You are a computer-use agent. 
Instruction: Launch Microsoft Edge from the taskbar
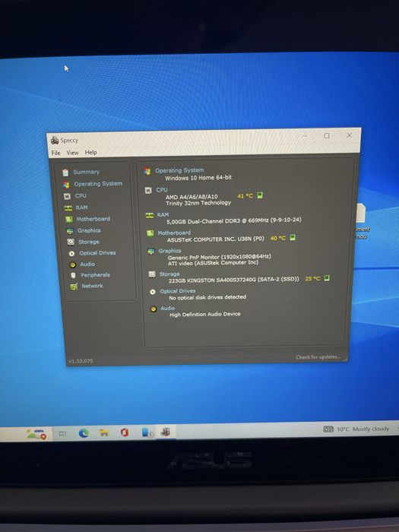tap(84, 433)
